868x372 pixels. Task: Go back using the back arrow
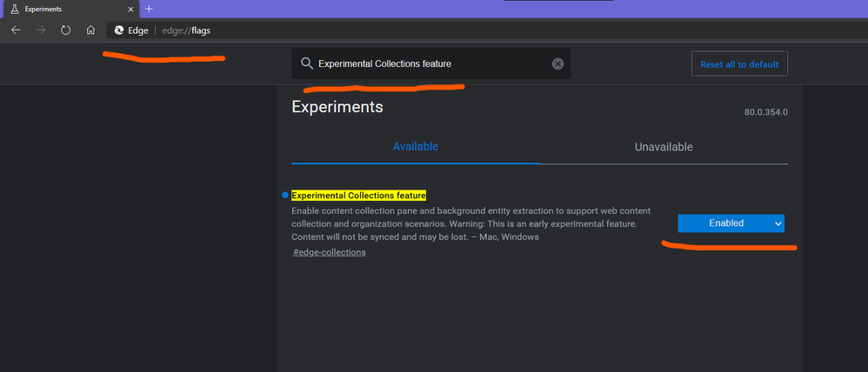tap(16, 30)
